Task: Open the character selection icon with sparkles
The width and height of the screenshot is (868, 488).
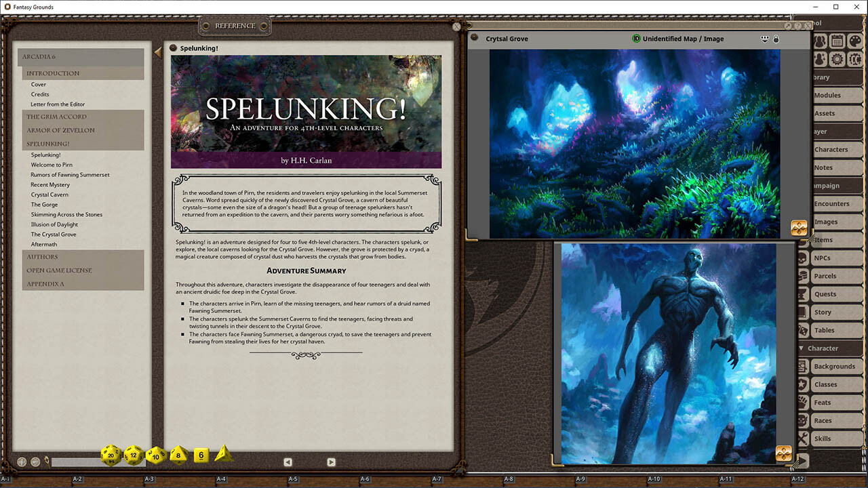Action: pos(820,60)
